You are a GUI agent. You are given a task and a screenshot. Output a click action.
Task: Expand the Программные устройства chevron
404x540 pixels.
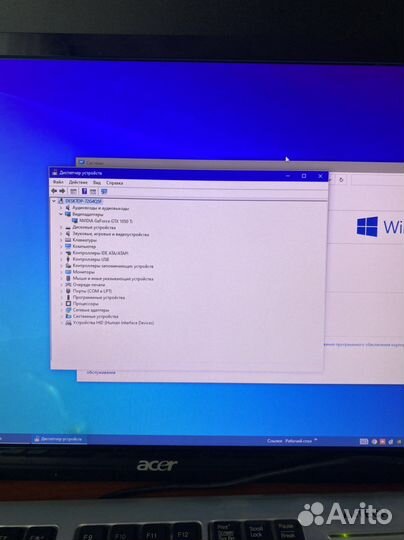61,297
